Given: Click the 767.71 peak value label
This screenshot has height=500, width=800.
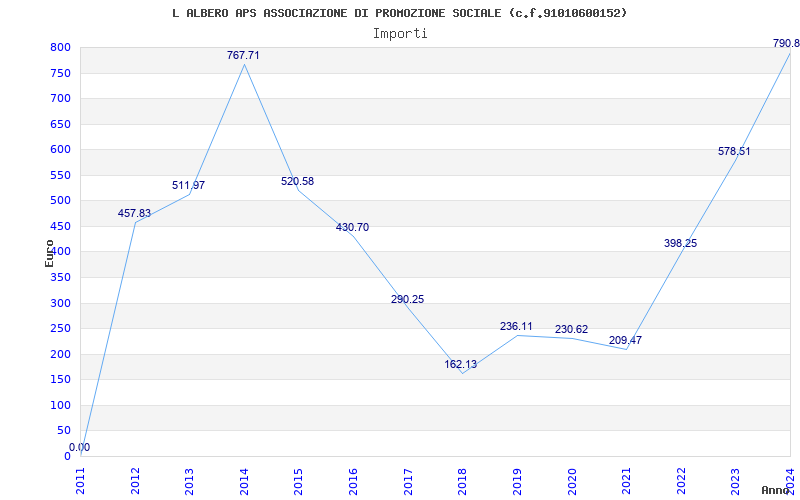Looking at the screenshot, I should pos(243,55).
